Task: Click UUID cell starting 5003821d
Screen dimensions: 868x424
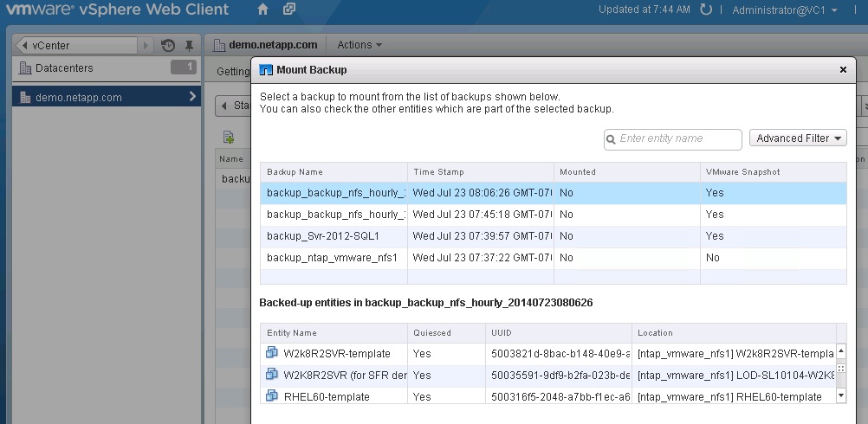Action: coord(559,354)
